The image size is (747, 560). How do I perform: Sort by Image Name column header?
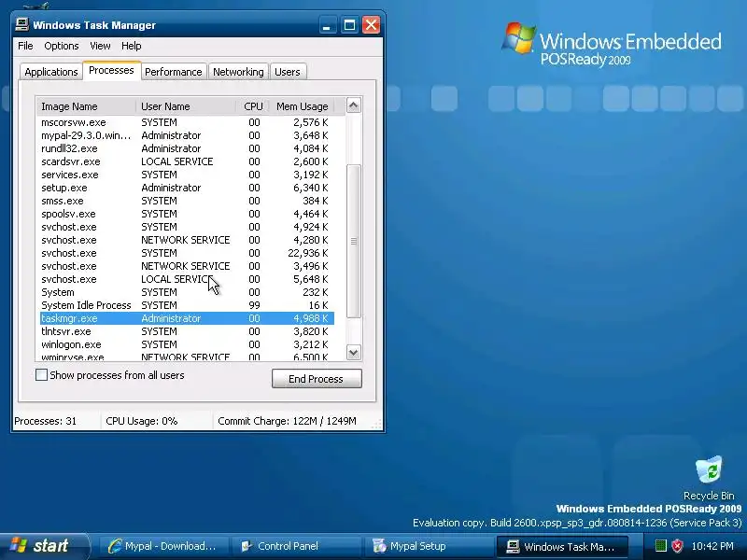(x=86, y=106)
